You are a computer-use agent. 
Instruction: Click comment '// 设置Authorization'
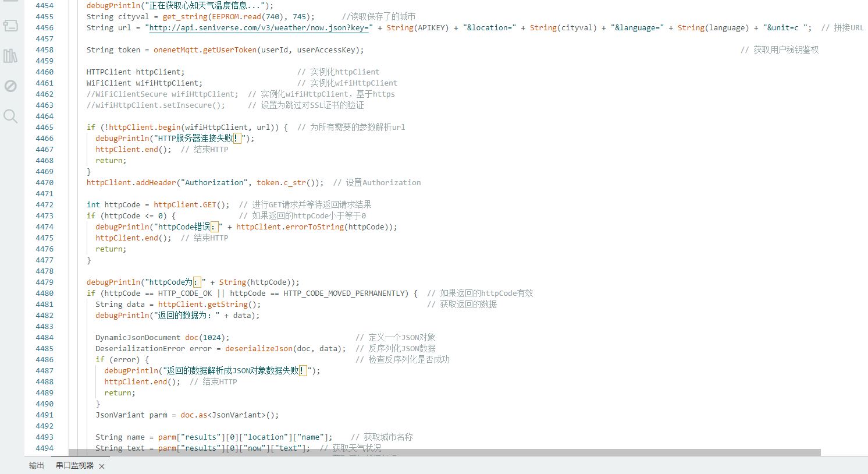(x=377, y=182)
